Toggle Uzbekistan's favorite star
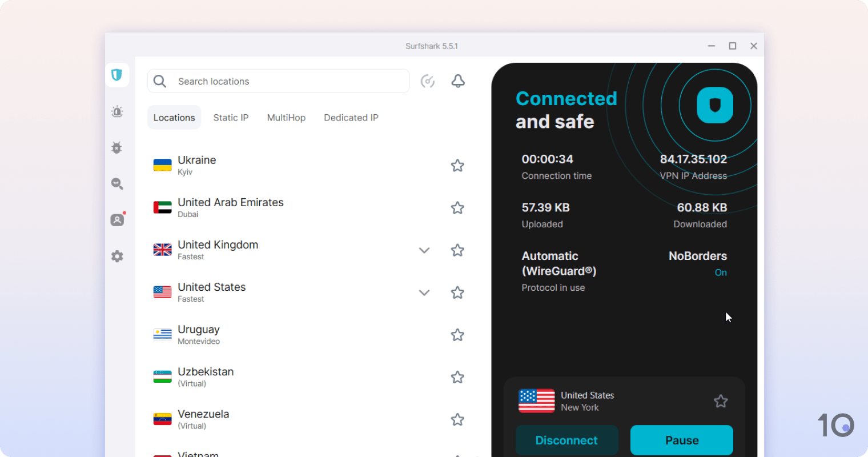The image size is (868, 457). [457, 377]
